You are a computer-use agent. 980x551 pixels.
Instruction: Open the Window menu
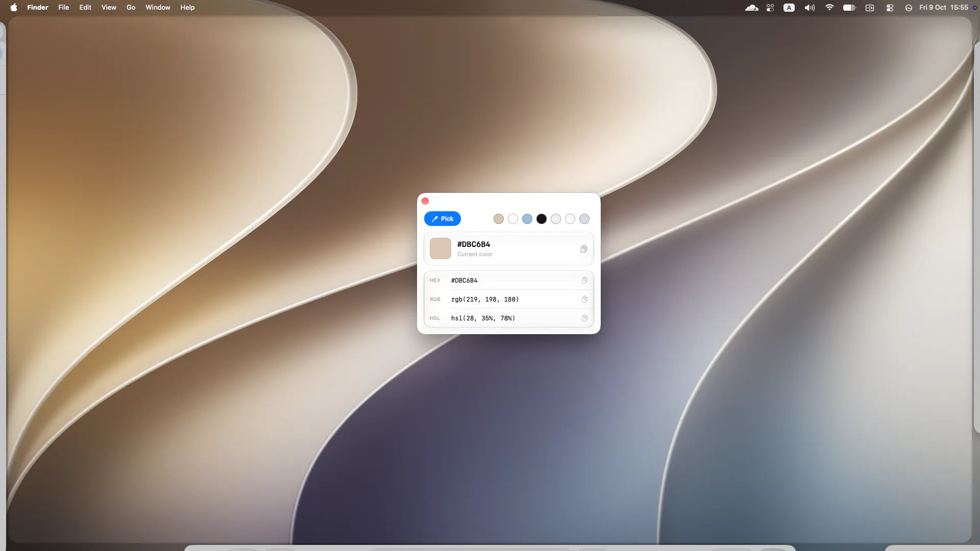click(158, 8)
